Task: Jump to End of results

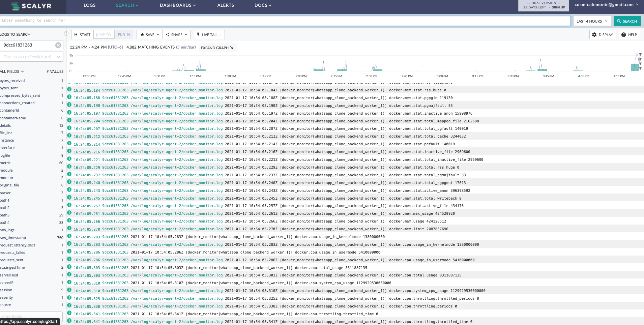Action: coord(124,35)
